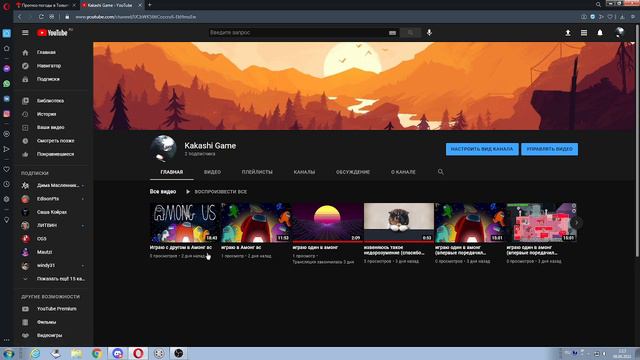640x360 pixels.
Task: Switch to the О КАНАЛЕ channel tab
Action: click(403, 172)
